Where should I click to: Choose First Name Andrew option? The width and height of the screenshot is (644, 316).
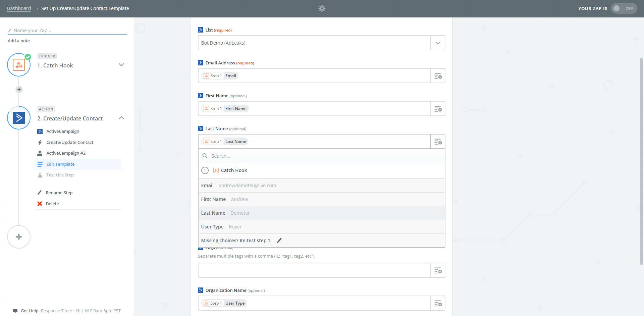pos(321,199)
